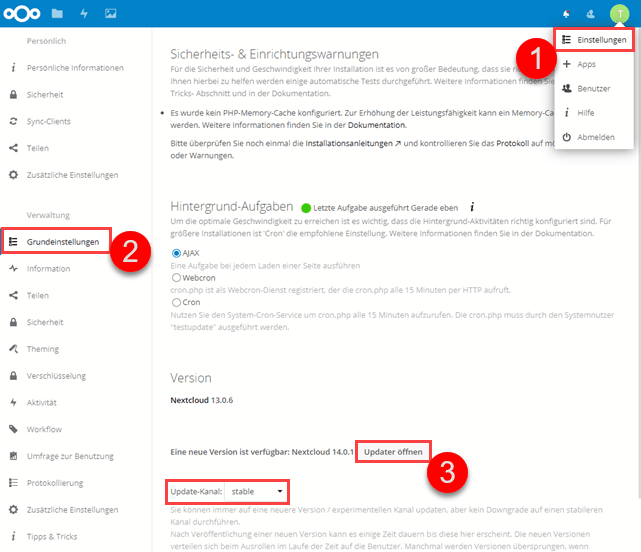Click the Verschlüsselung lock icon
This screenshot has height=552, width=641.
tap(13, 376)
